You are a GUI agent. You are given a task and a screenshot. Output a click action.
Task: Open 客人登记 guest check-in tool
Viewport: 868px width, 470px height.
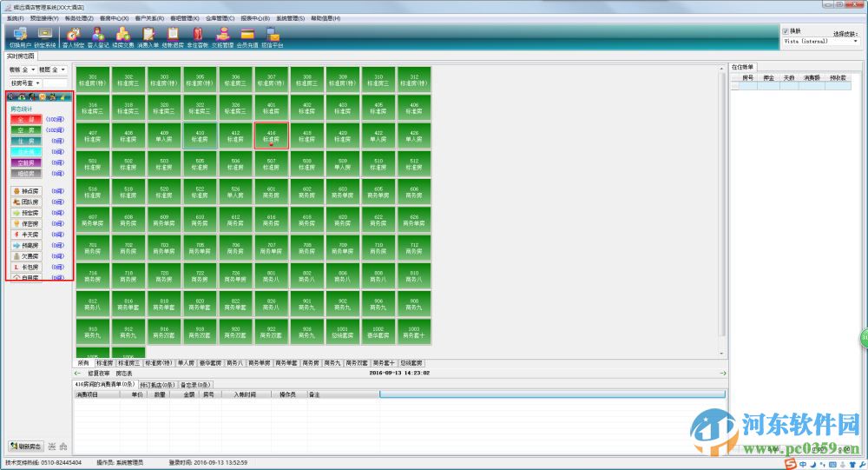pos(98,37)
